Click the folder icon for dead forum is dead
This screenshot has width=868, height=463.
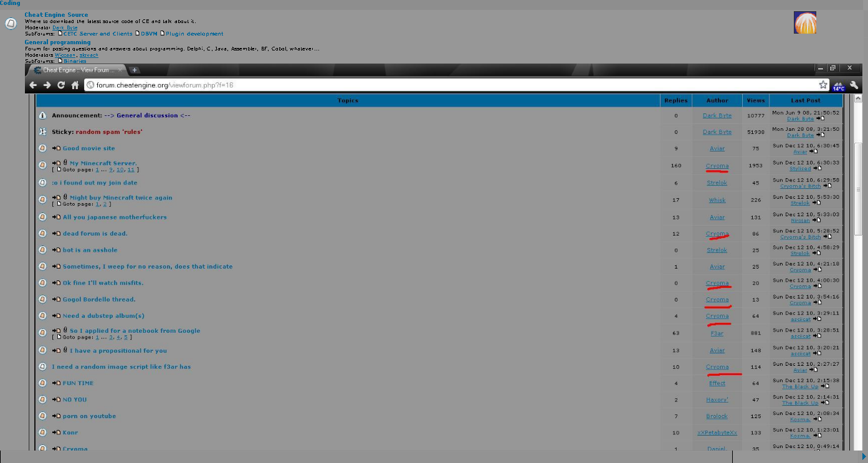coord(42,233)
